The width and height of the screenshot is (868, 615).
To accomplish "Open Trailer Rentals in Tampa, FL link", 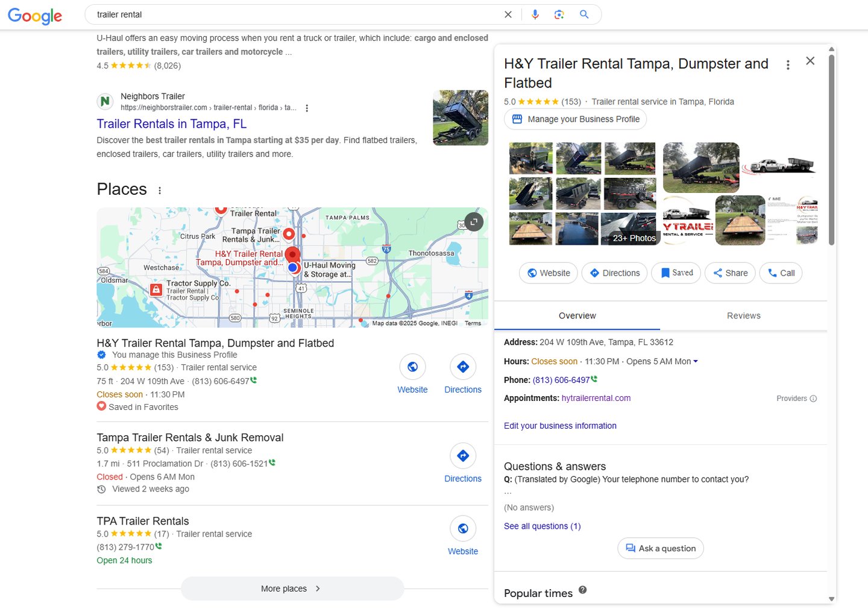I will coord(172,124).
